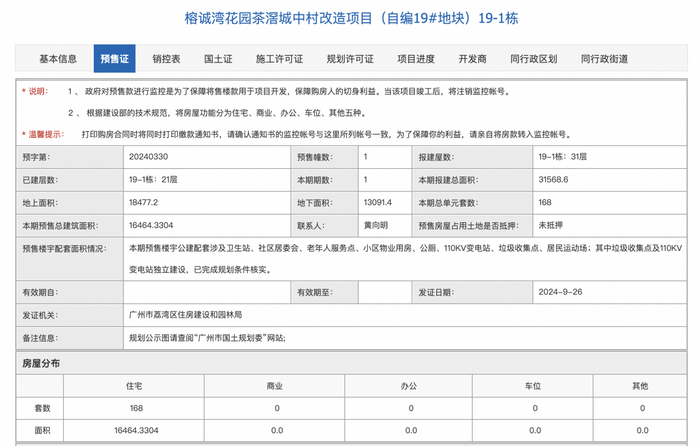Click the 备注信息 remark text

coord(207,338)
